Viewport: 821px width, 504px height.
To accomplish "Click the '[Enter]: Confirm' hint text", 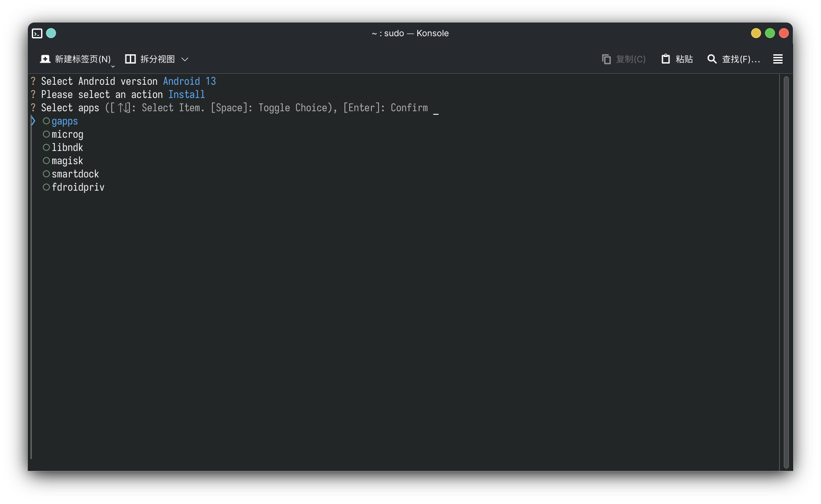I will click(386, 108).
